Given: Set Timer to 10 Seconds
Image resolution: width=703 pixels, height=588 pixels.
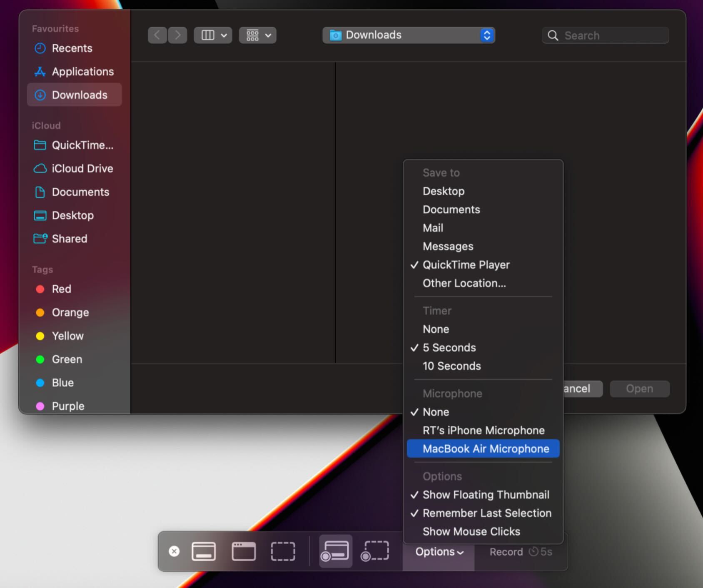Looking at the screenshot, I should 483,366.
